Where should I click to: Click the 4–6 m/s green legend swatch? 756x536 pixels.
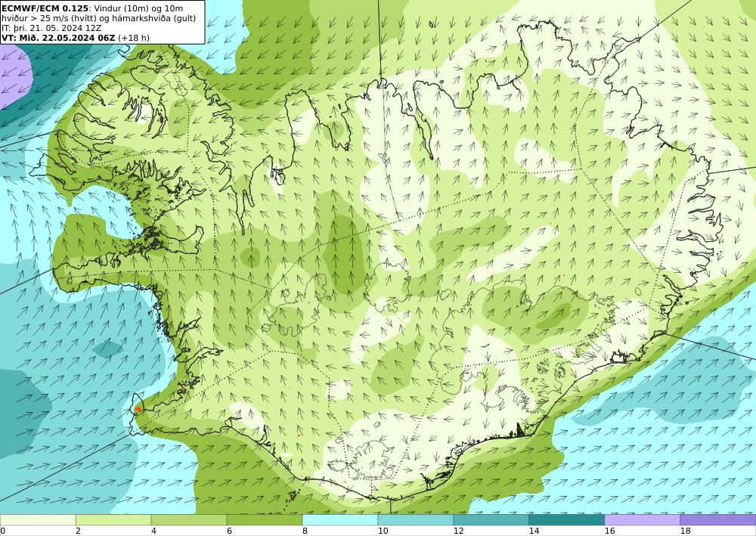point(189,519)
